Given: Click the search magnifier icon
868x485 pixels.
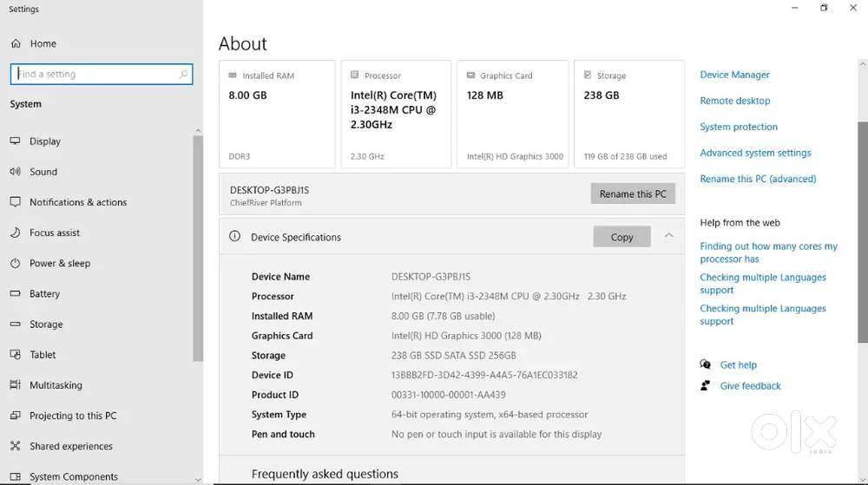Looking at the screenshot, I should click(183, 74).
